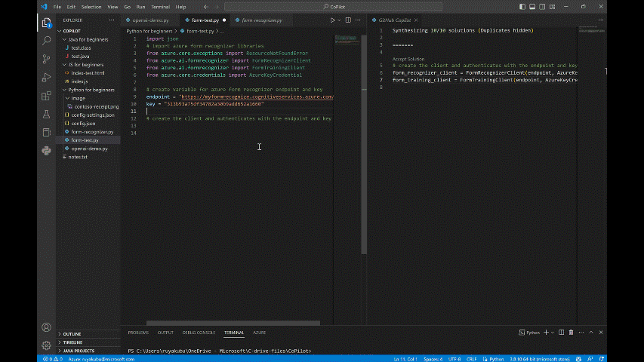Open the Source Control view
Image resolution: width=644 pixels, height=362 pixels.
[x=46, y=58]
